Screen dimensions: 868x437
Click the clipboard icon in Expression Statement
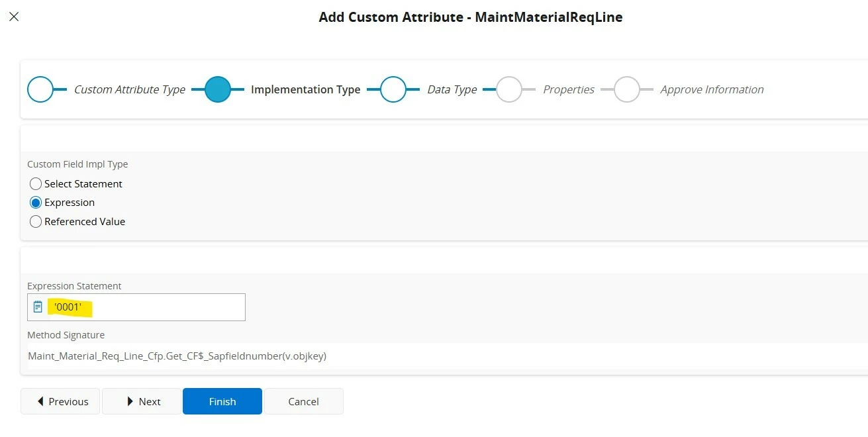[x=38, y=307]
